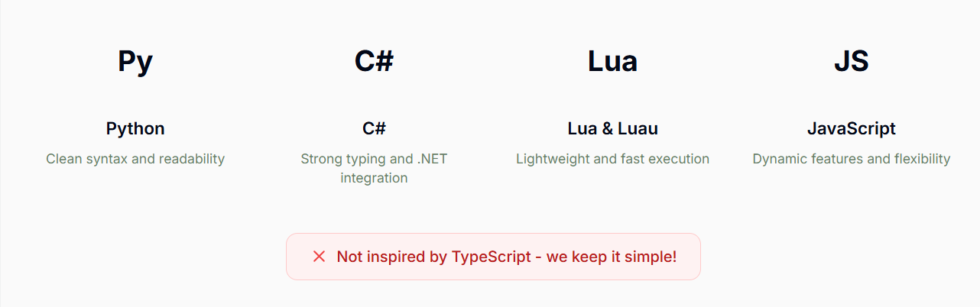Click the large JS logo icon
This screenshot has width=980, height=307.
click(x=851, y=61)
